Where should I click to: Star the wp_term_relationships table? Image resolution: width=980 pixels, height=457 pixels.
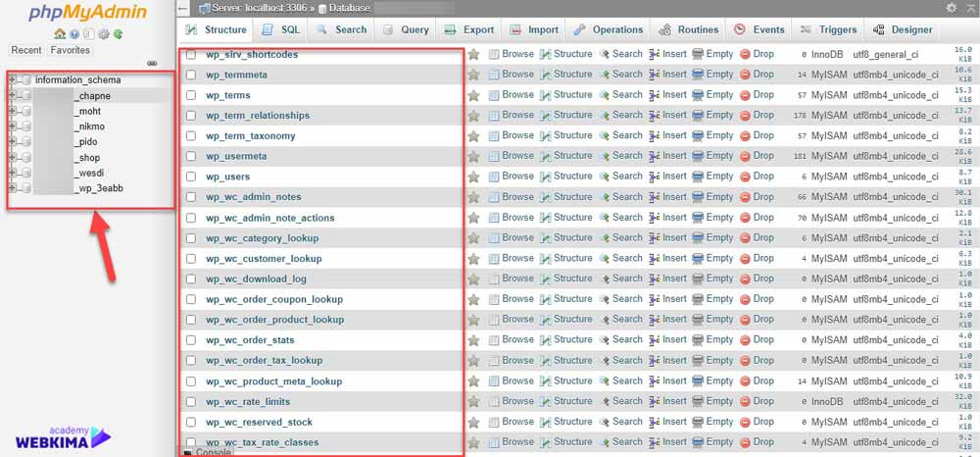point(473,116)
